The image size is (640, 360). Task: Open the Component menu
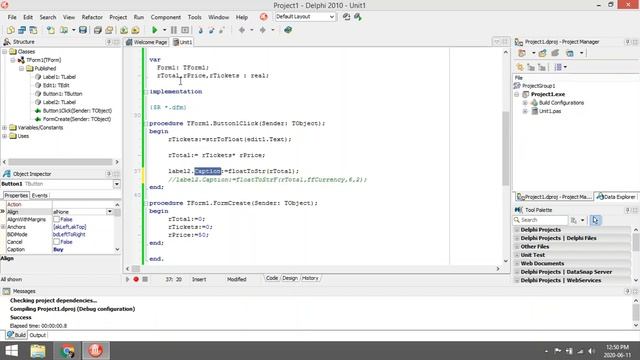point(165,17)
